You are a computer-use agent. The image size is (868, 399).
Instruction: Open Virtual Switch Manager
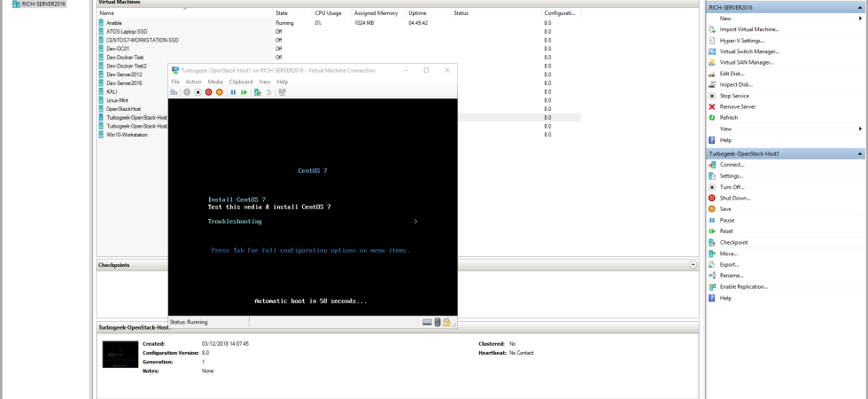(x=749, y=51)
